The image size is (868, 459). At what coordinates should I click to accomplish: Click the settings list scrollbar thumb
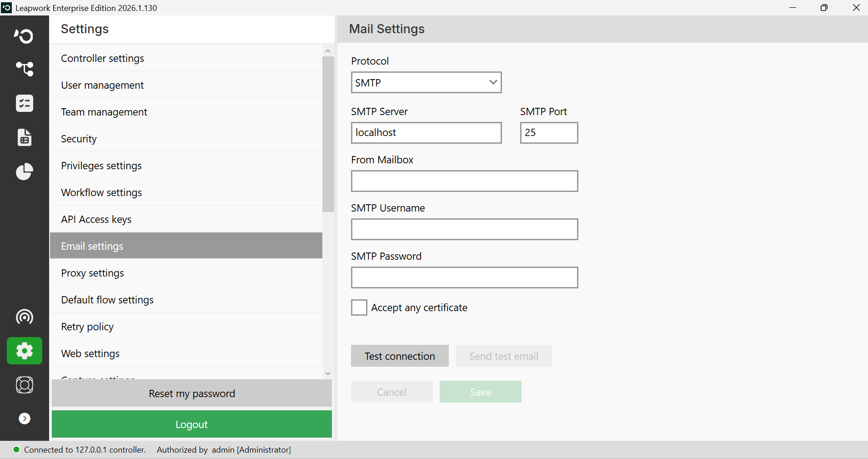328,134
